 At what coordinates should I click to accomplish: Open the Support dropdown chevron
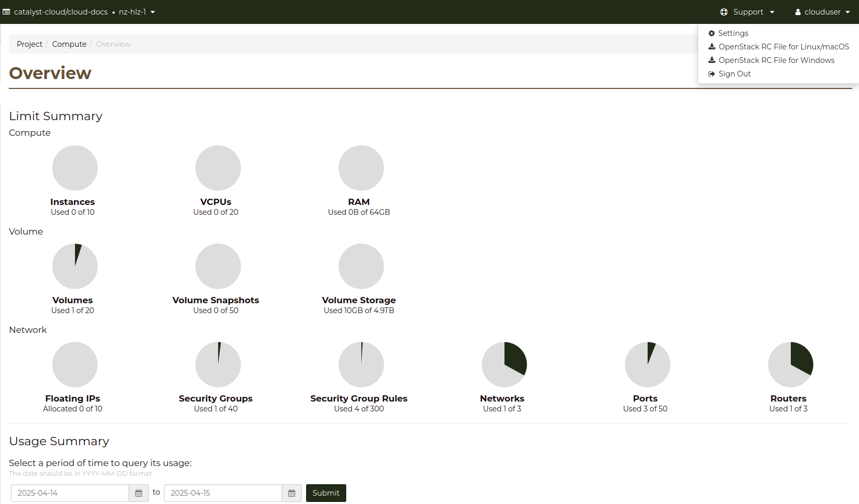[773, 11]
